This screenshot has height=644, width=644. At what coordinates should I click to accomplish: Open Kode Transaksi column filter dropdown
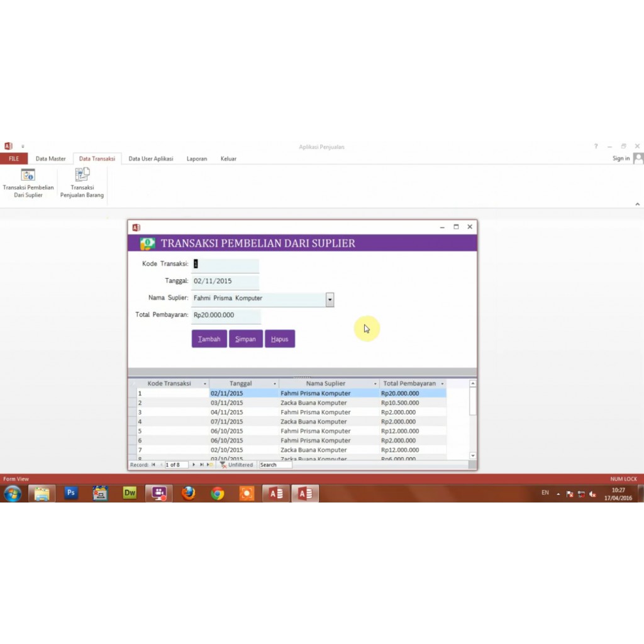[x=204, y=384]
